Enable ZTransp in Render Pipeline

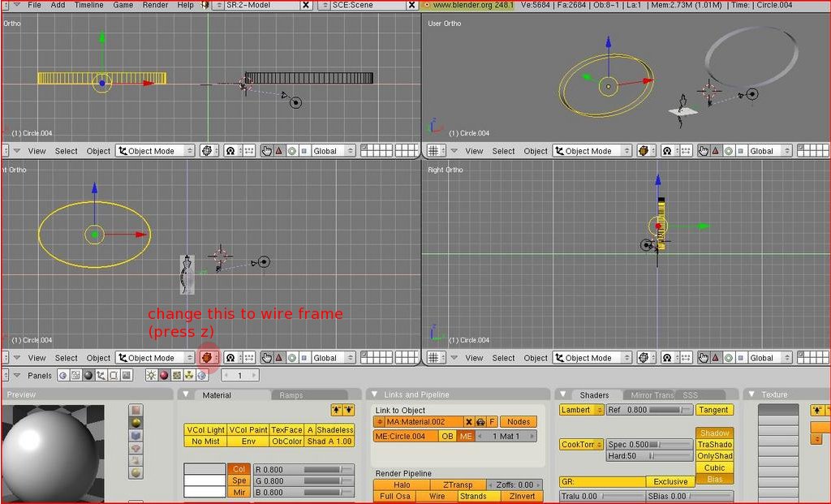pos(458,485)
